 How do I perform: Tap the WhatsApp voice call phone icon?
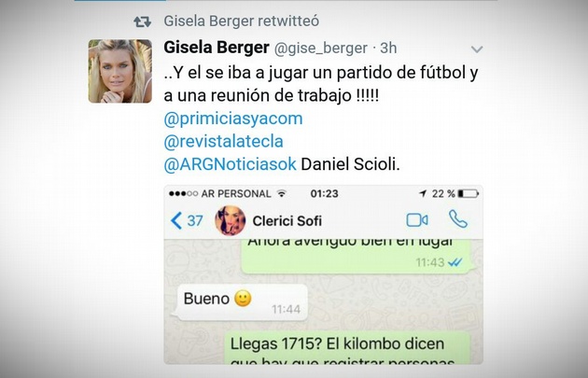coord(458,219)
